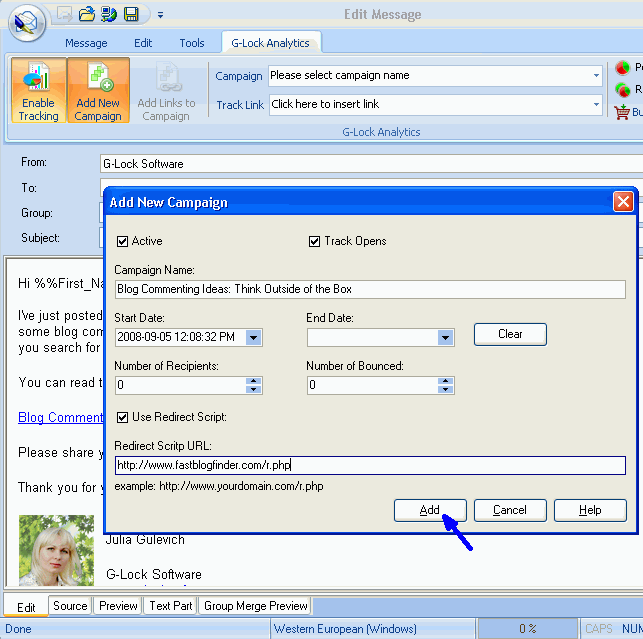Expand the Campaign name dropdown in ribbon
The height and width of the screenshot is (639, 643).
tap(596, 75)
